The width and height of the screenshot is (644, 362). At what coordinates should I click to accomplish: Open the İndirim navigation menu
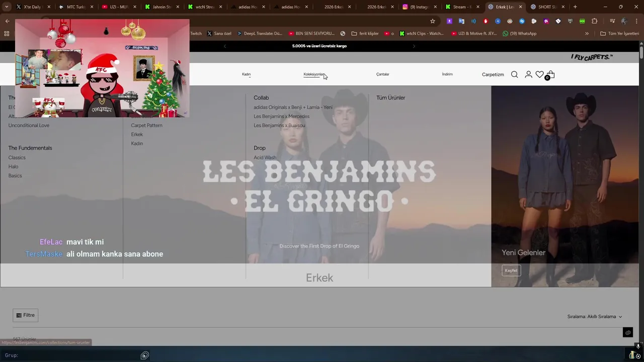(x=447, y=74)
